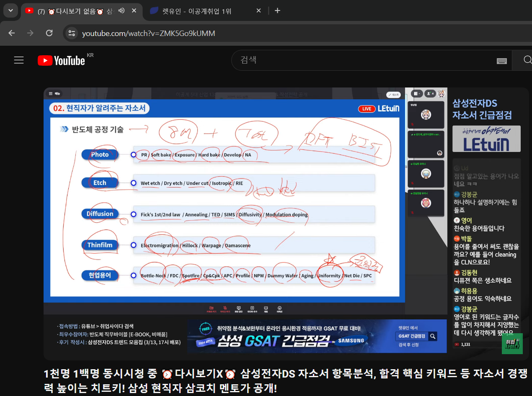The width and height of the screenshot is (532, 396).
Task: Open the participants list showing 4 people
Action: (x=429, y=94)
